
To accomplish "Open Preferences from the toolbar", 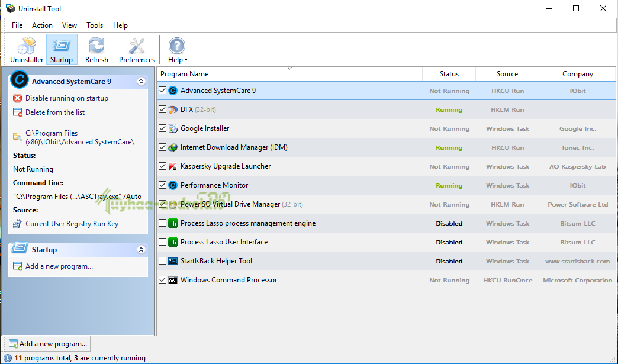I will click(x=137, y=50).
